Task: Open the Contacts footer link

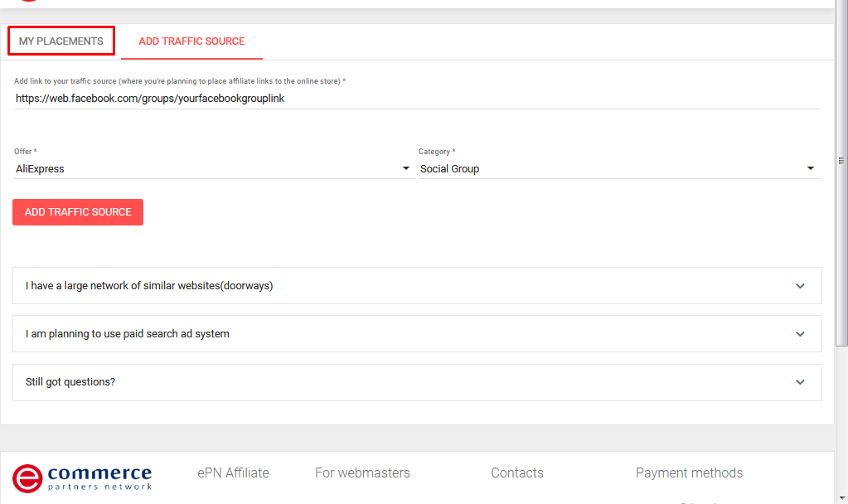Action: click(x=516, y=472)
